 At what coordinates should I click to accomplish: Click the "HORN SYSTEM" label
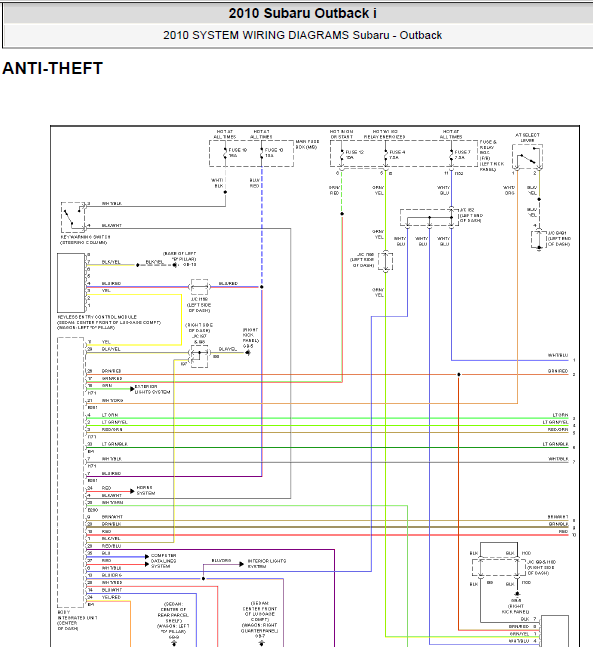click(x=146, y=490)
